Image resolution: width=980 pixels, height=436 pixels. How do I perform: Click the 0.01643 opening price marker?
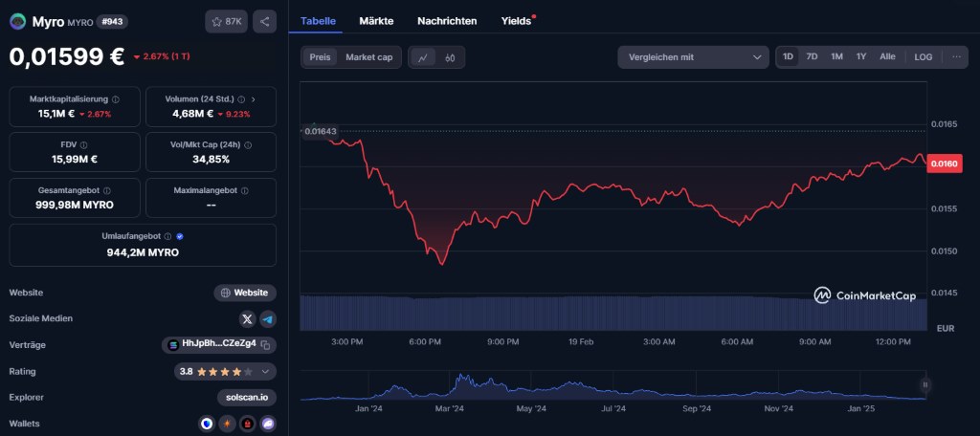pyautogui.click(x=320, y=131)
